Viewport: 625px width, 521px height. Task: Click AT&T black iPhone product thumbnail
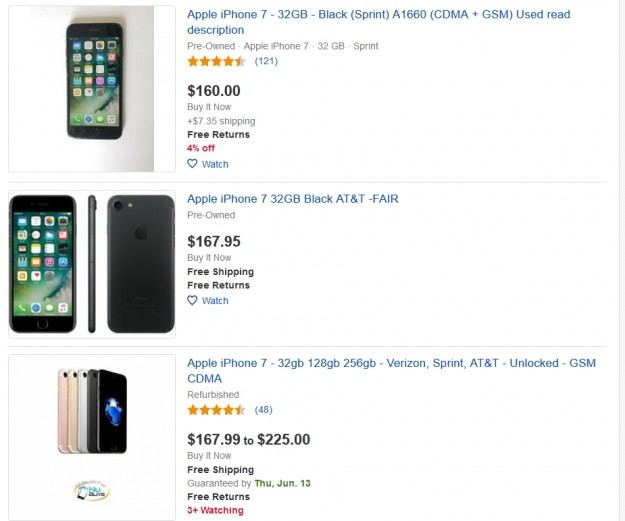coord(92,264)
